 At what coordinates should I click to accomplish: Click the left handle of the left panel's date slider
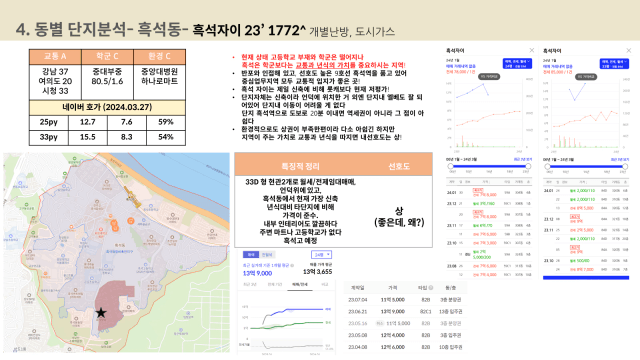pyautogui.click(x=451, y=166)
